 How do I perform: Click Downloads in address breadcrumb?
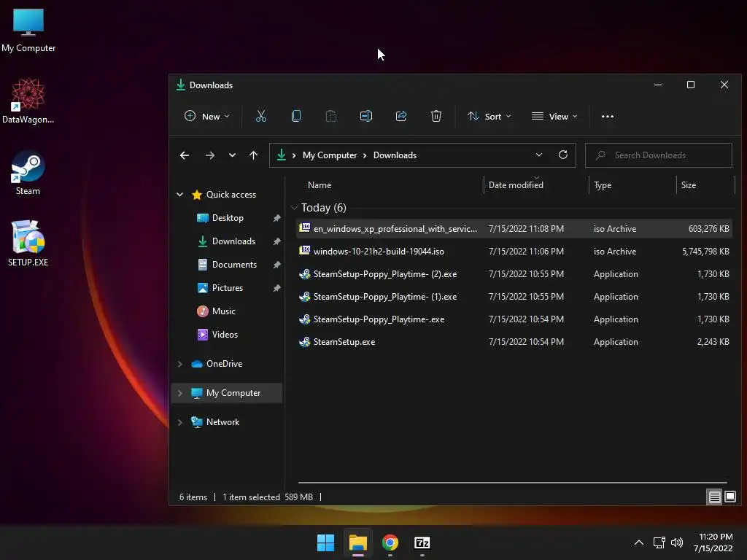pyautogui.click(x=395, y=155)
